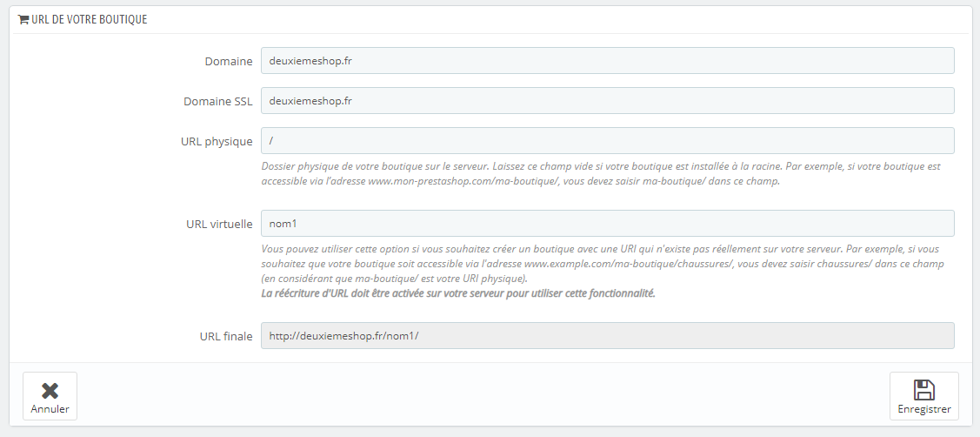This screenshot has height=437, width=980.
Task: Click the "URL finale" label
Action: click(226, 336)
